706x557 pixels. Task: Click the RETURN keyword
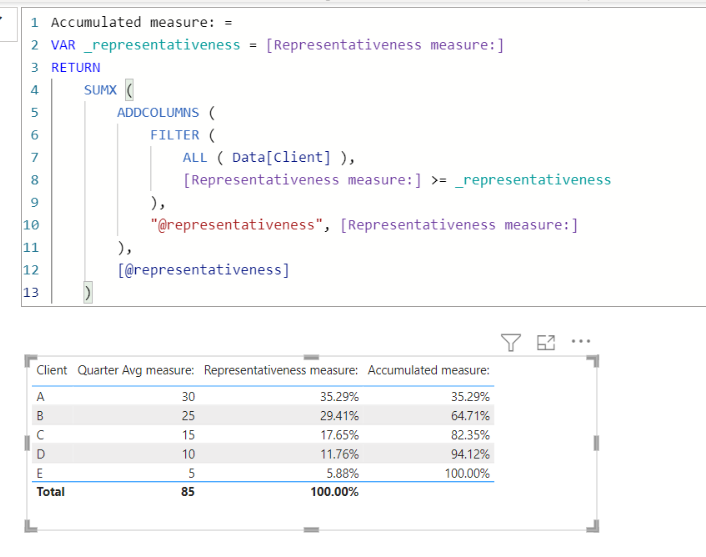(76, 68)
